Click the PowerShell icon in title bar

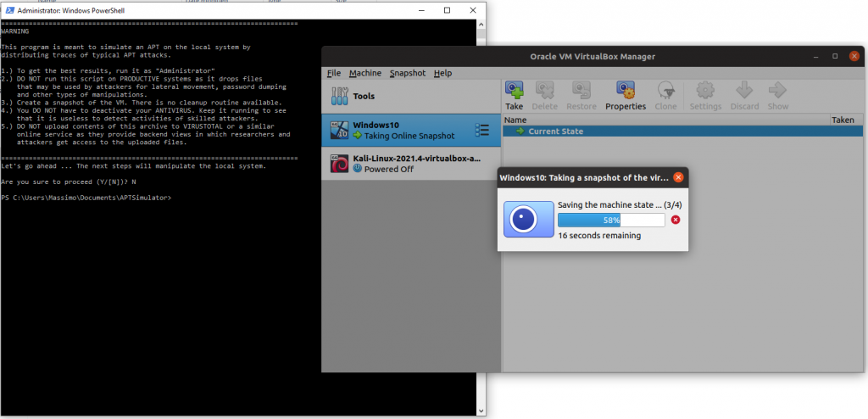[x=10, y=10]
